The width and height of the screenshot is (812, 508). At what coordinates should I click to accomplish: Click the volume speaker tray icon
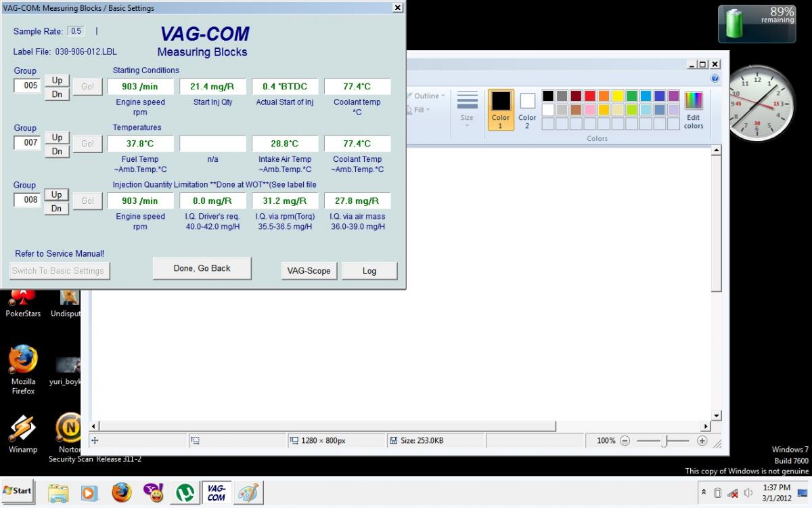point(748,493)
